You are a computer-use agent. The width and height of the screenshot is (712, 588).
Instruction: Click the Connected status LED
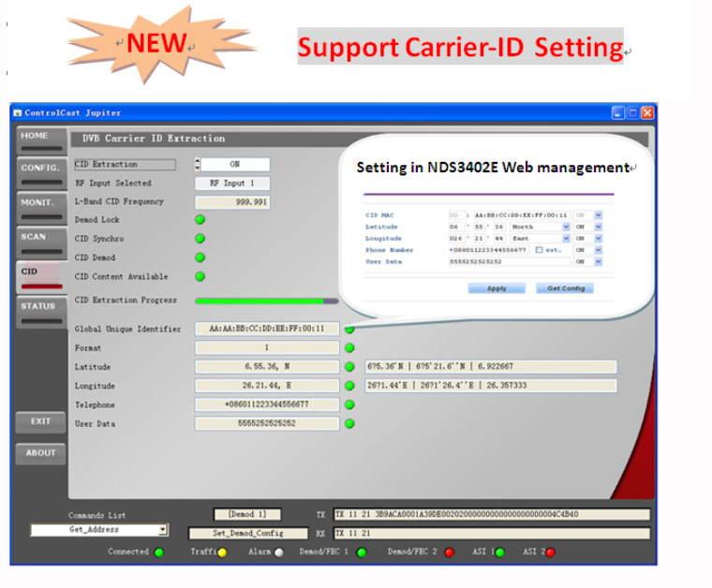click(159, 552)
